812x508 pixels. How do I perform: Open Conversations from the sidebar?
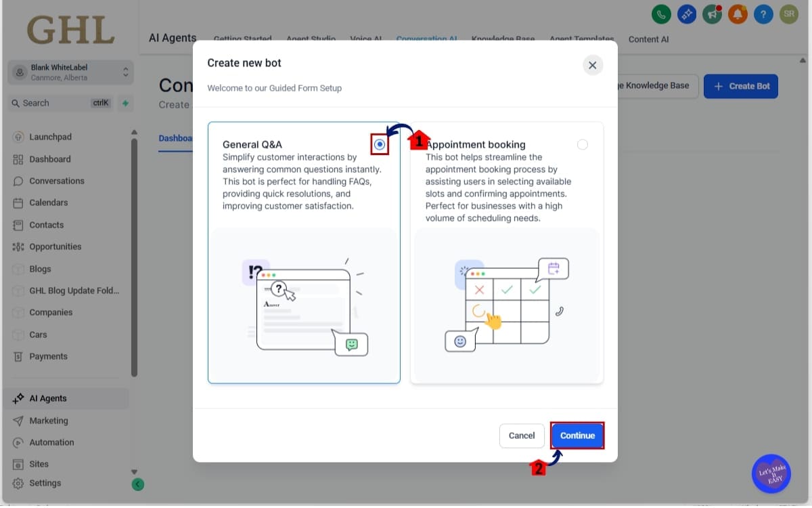click(x=57, y=181)
